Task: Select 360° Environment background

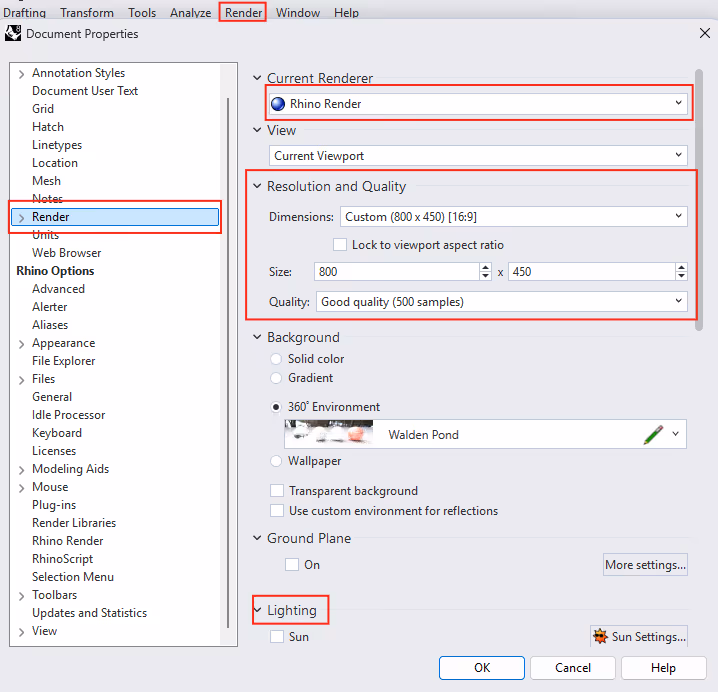Action: (x=276, y=407)
